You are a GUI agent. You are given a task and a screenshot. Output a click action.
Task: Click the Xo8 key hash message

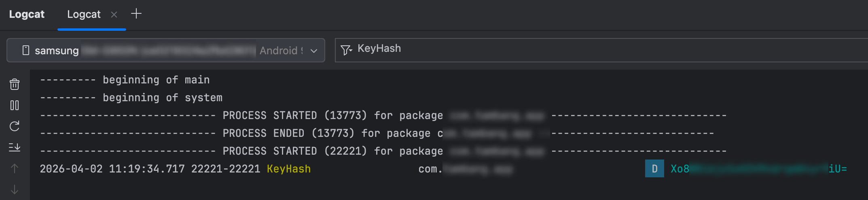coord(759,169)
